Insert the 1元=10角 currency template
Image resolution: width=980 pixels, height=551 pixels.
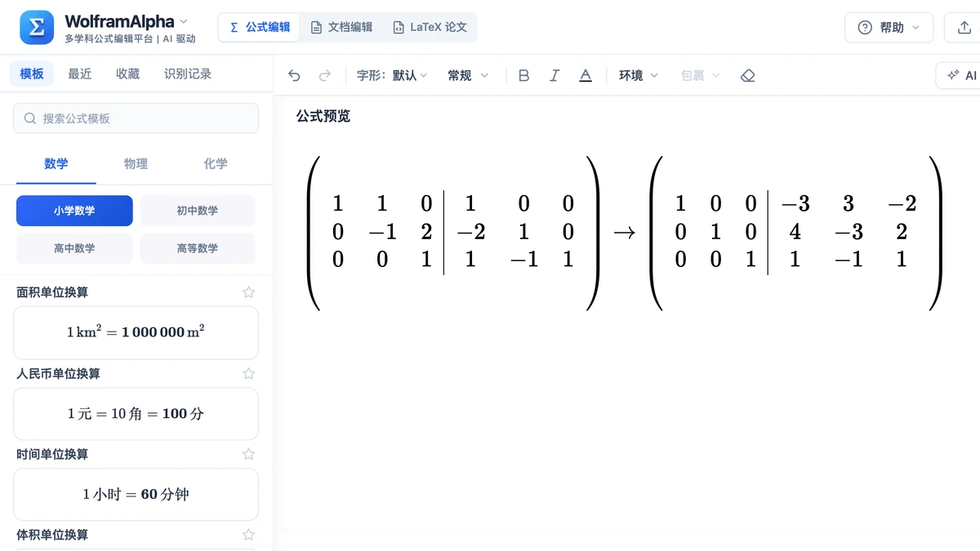coord(136,414)
